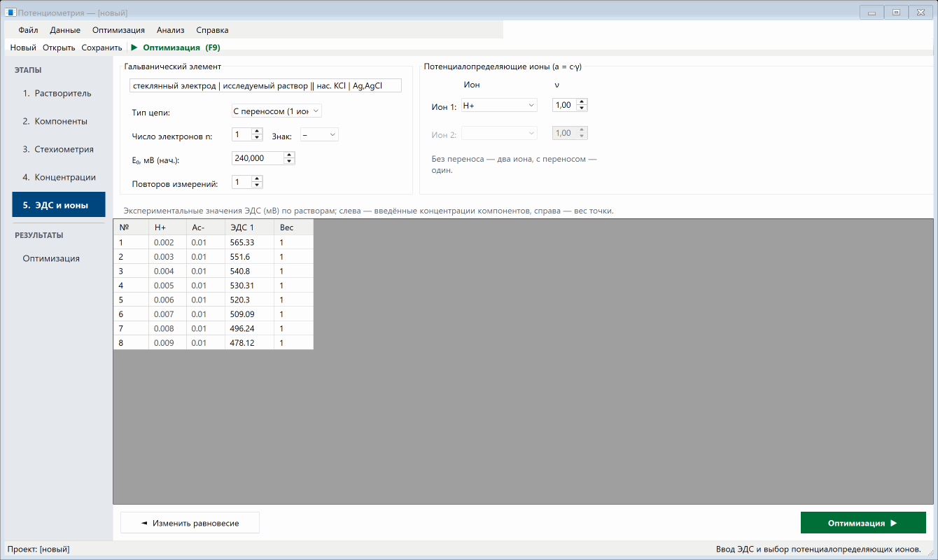Click Открыть in the toolbar
Image resolution: width=938 pixels, height=560 pixels.
point(59,48)
